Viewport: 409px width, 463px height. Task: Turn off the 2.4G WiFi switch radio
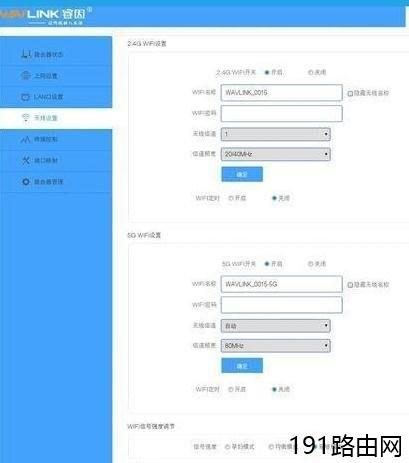click(x=310, y=72)
